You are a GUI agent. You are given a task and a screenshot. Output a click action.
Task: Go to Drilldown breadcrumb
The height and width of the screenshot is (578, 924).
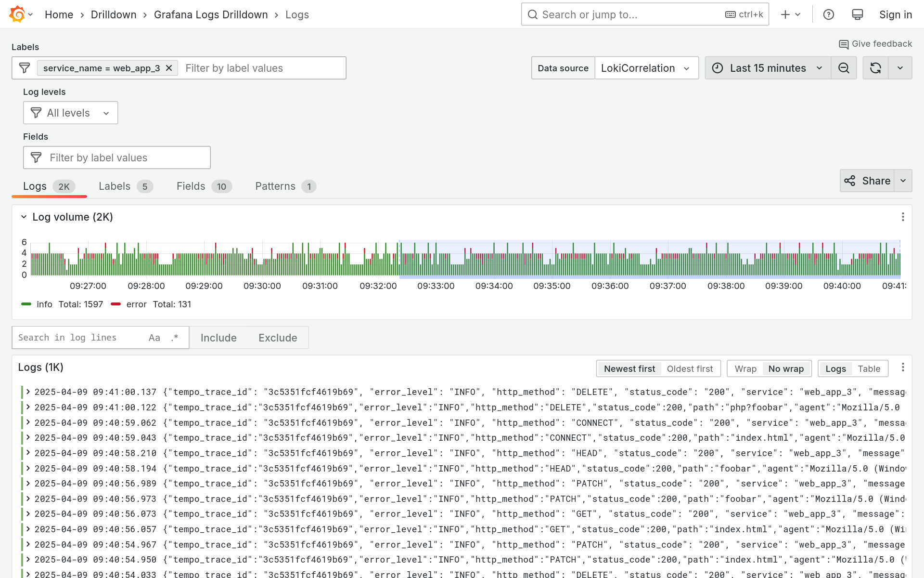pos(114,14)
